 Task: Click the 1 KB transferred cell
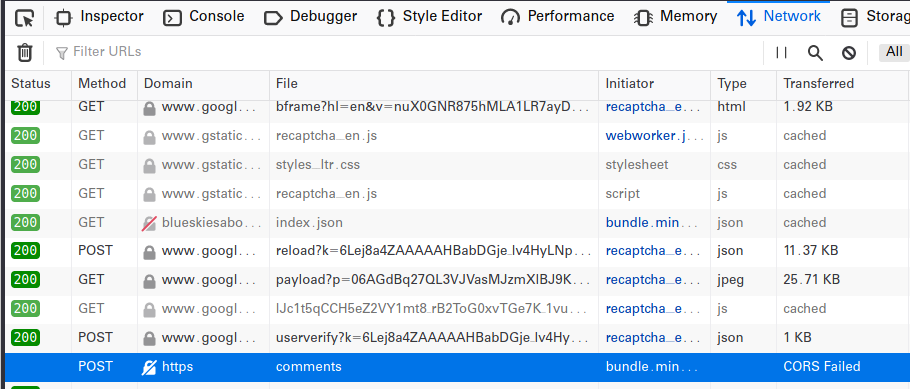point(797,337)
